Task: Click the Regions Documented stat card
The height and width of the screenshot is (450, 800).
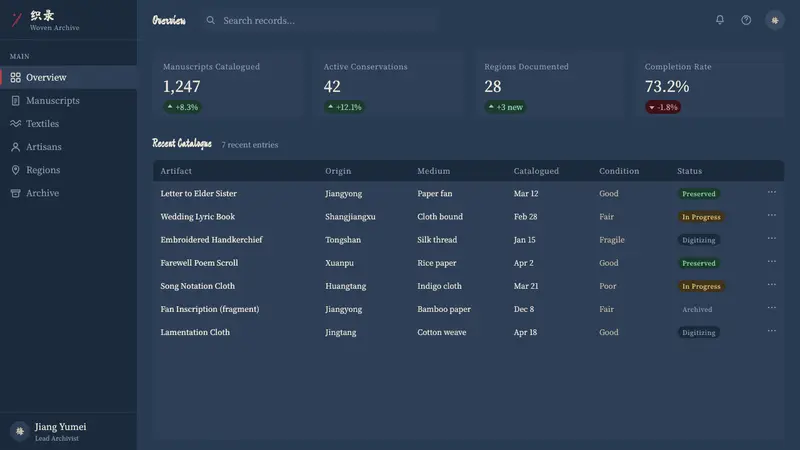Action: tap(549, 85)
